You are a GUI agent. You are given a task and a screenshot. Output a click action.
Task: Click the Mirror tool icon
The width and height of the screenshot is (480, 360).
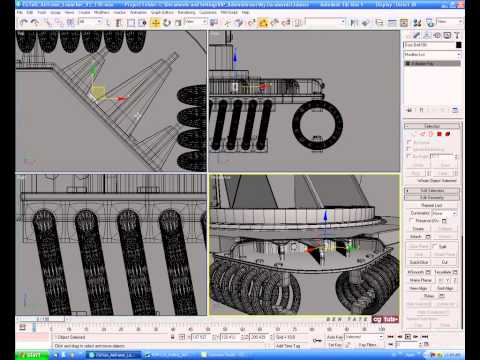tap(353, 23)
